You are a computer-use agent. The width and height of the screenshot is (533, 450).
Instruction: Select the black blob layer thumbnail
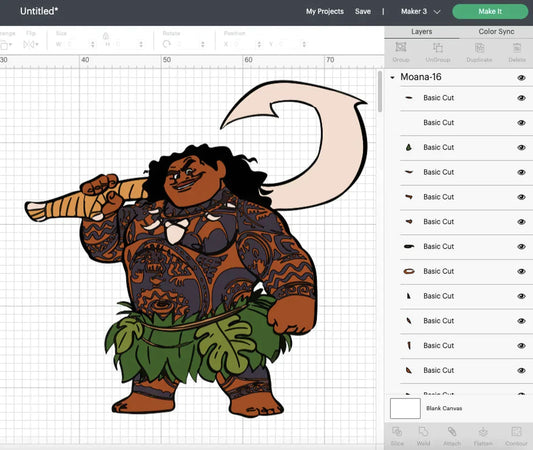pos(409,246)
